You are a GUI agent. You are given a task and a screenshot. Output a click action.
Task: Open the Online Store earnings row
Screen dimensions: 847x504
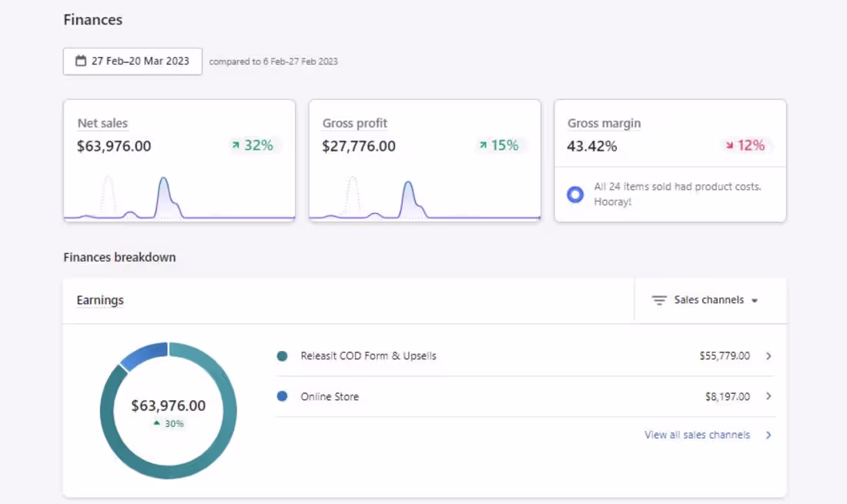330,397
